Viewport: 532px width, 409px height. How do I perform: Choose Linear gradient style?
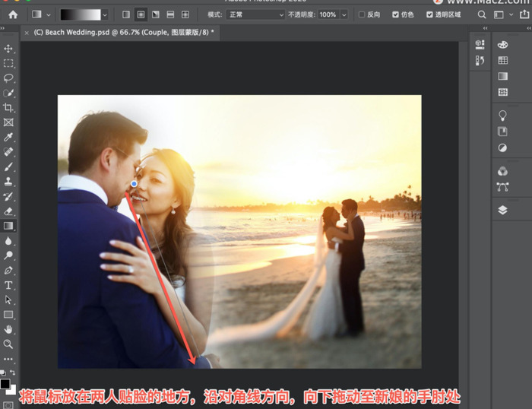click(x=126, y=14)
